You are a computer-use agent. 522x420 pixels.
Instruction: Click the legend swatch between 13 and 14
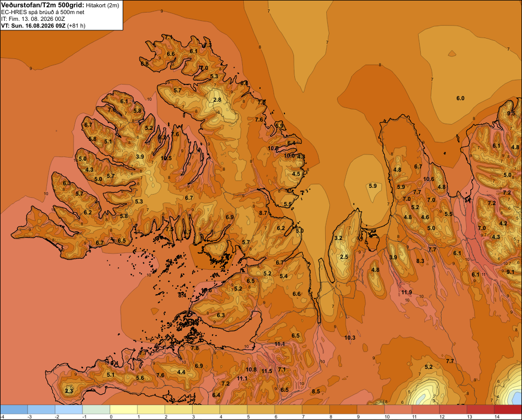(x=481, y=410)
